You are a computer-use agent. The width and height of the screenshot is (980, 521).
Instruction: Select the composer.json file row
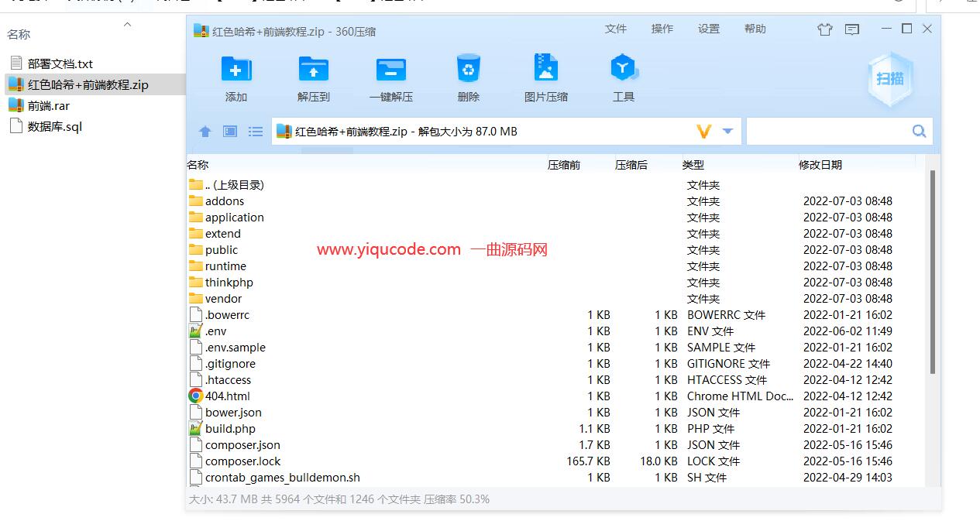point(556,445)
